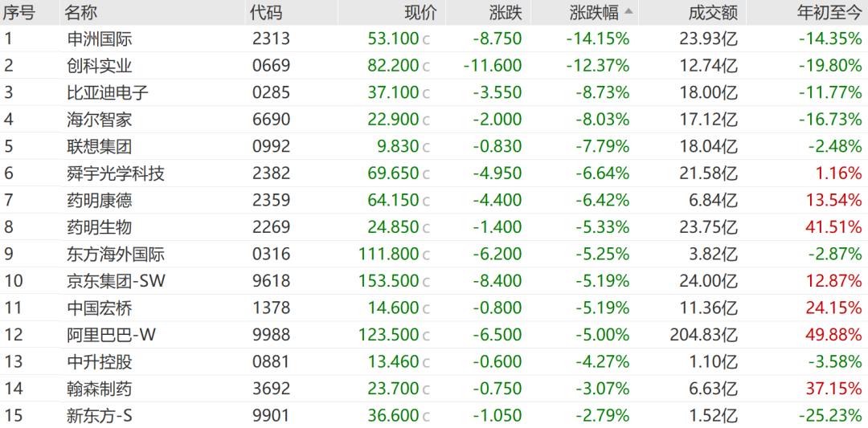Click the 京东集团-SW stock name
Viewport: 868px width, 428px height.
click(x=116, y=281)
